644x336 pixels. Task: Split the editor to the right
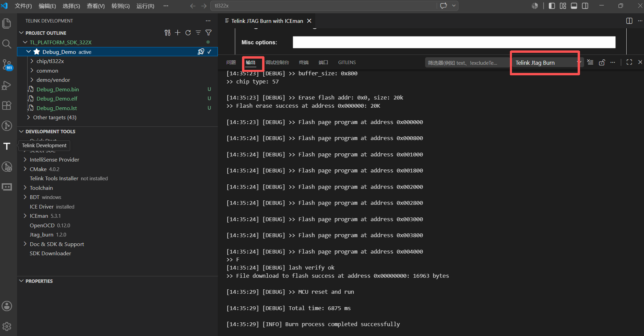tap(629, 21)
